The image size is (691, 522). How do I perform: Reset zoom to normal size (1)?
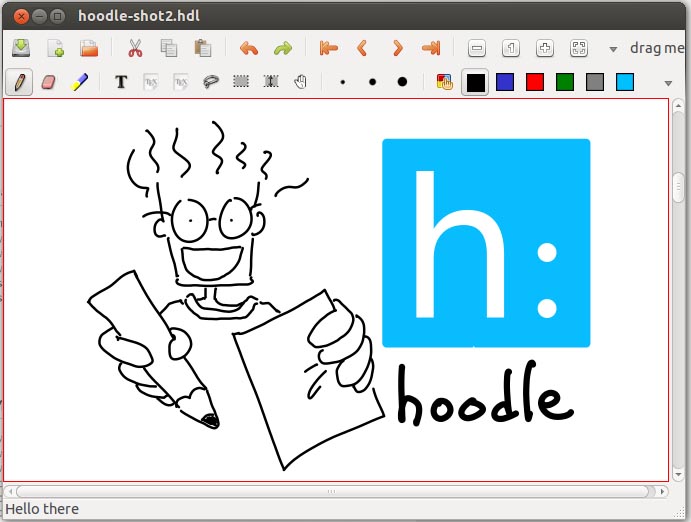click(511, 48)
